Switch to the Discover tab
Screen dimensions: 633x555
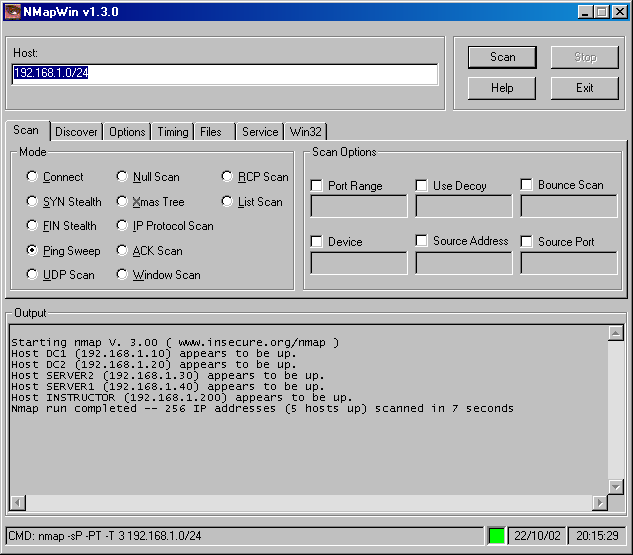click(x=76, y=132)
